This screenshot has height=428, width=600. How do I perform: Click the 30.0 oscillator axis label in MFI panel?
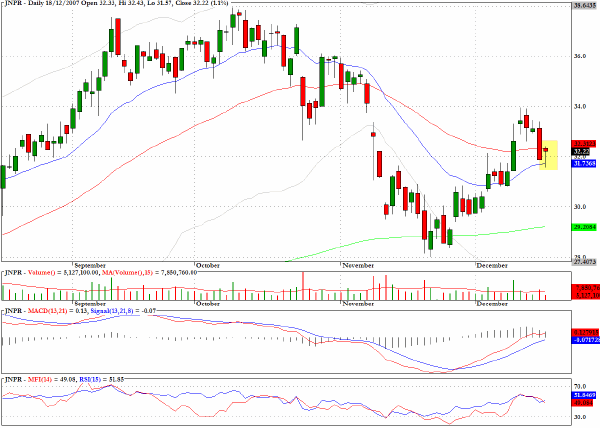point(579,417)
